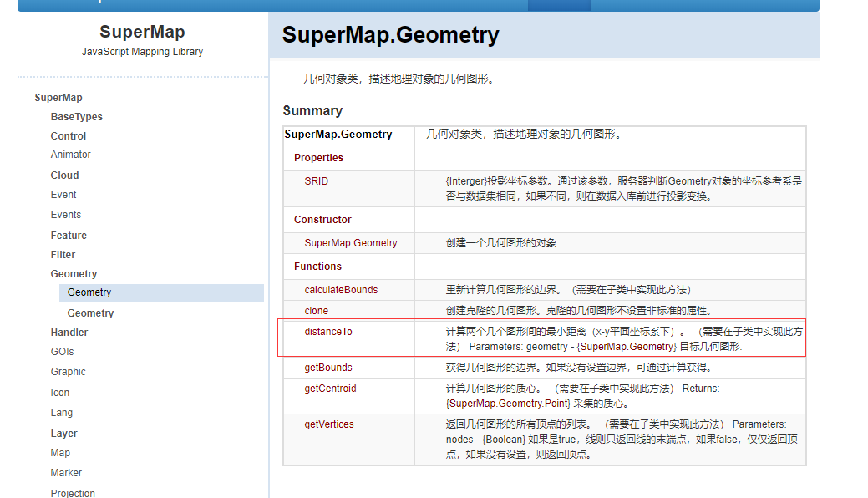The width and height of the screenshot is (868, 498).
Task: Expand the Layer group in sidebar
Action: point(63,433)
